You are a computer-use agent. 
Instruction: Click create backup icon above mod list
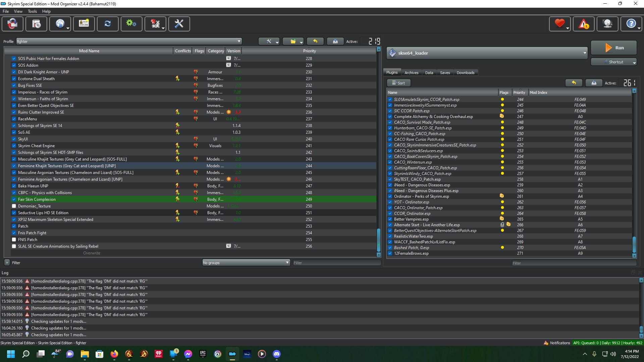335,41
